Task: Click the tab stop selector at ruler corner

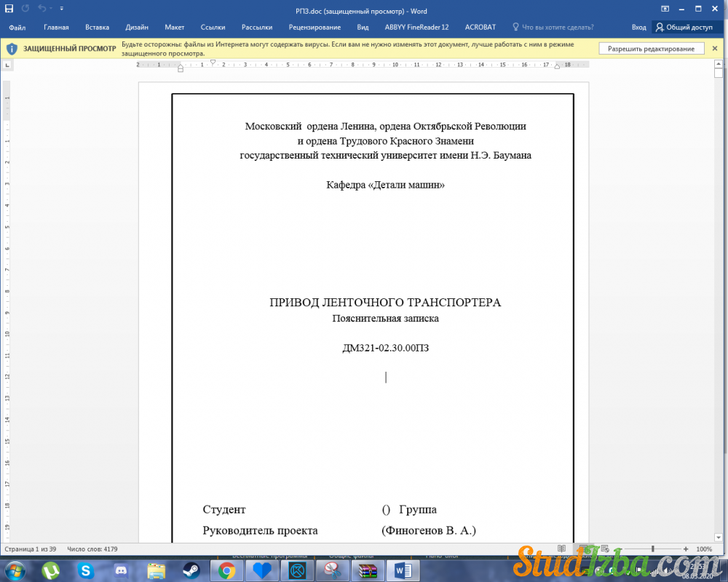Action: click(x=7, y=65)
